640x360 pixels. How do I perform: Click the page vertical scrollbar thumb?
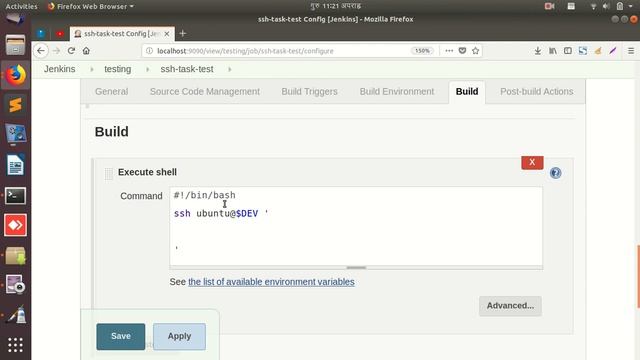click(638, 276)
